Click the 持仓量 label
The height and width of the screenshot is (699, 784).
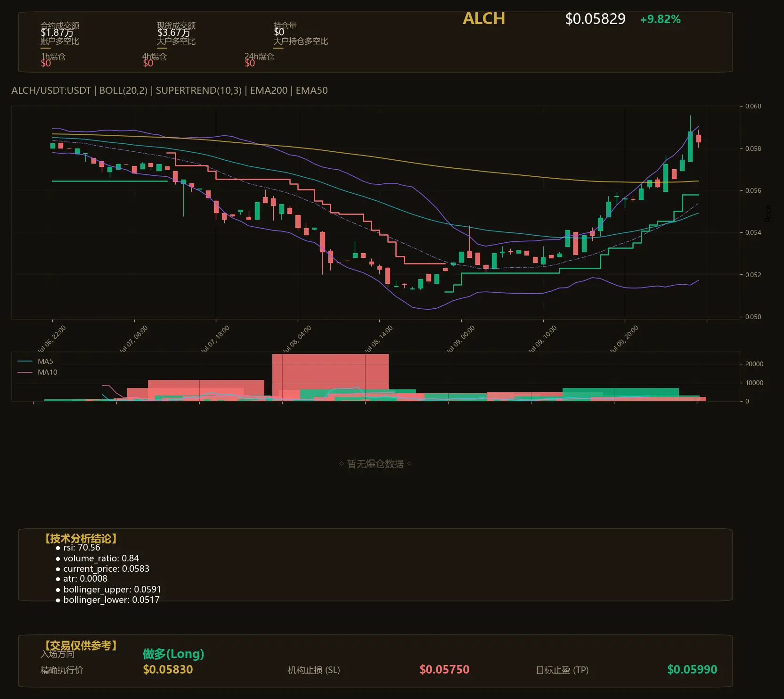[285, 25]
